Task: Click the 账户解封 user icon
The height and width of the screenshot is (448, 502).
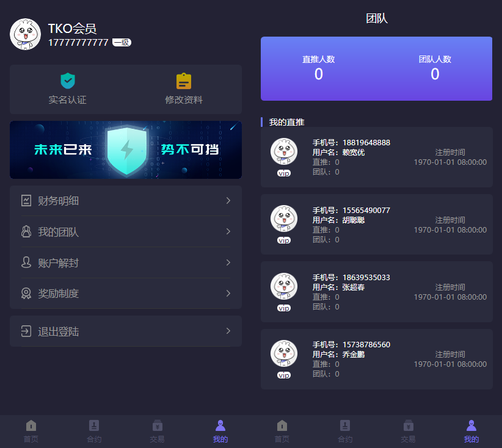Action: pos(26,262)
